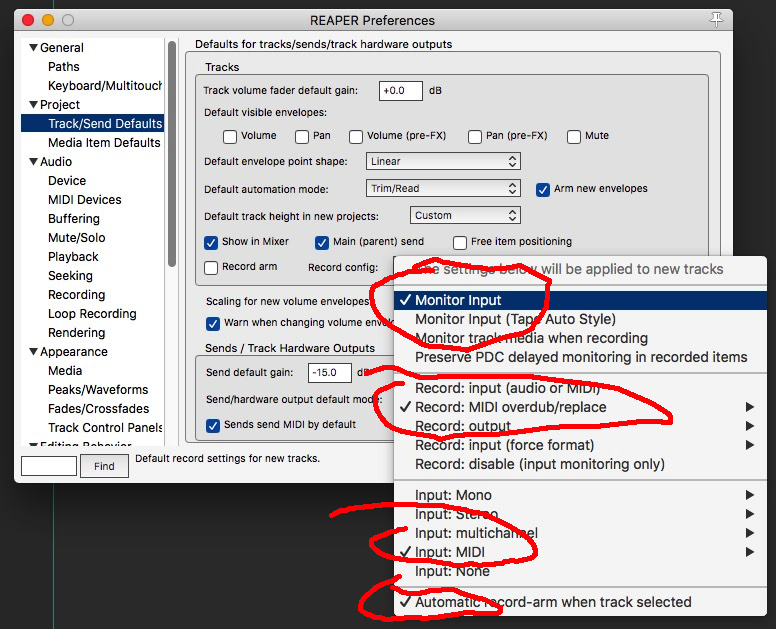Open Default envelope point shape dropdown
This screenshot has width=776, height=629.
[x=443, y=161]
